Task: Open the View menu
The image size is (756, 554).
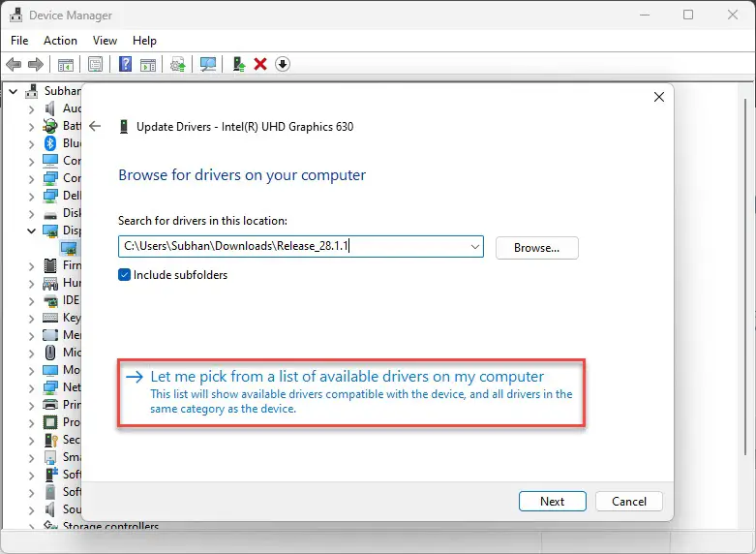Action: click(x=105, y=41)
